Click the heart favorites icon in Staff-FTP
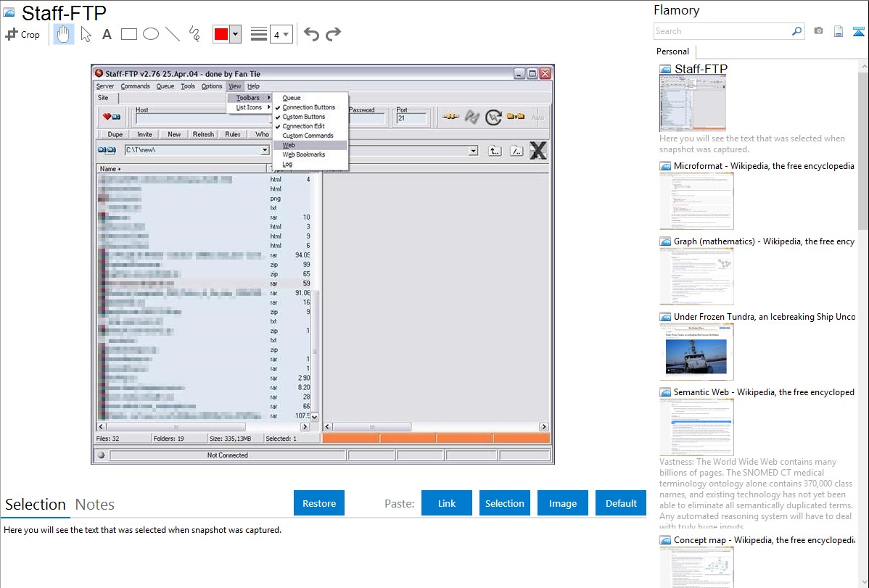Screen dimensions: 869x588 pos(112,117)
